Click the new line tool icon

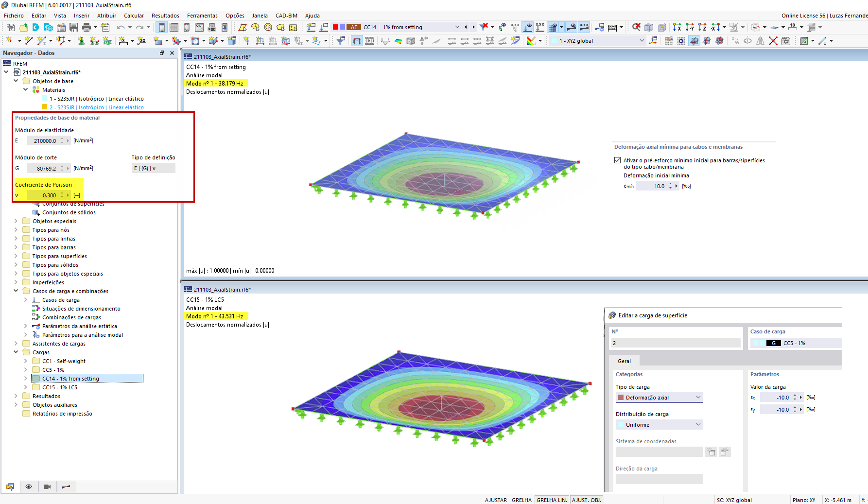[x=29, y=41]
